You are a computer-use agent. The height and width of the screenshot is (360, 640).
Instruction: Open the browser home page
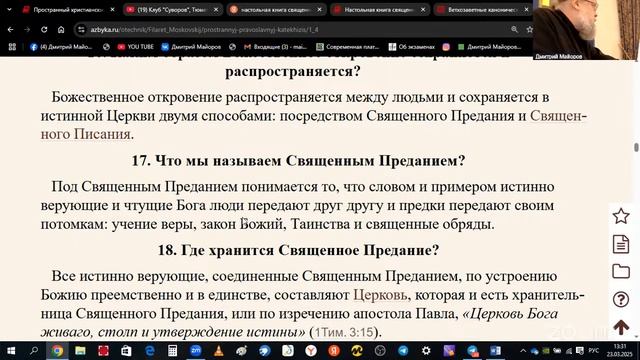(61, 29)
